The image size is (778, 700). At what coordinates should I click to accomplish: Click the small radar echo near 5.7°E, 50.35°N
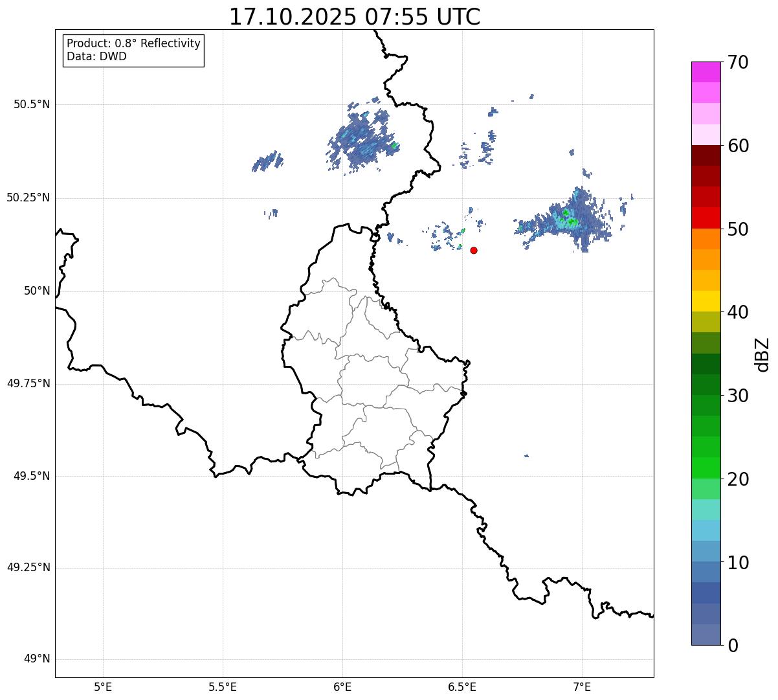pos(267,161)
